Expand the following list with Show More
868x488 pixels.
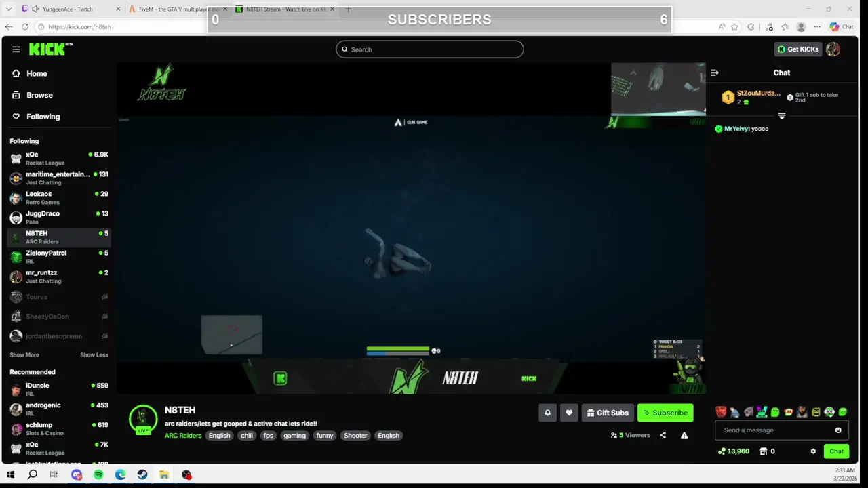tap(24, 355)
